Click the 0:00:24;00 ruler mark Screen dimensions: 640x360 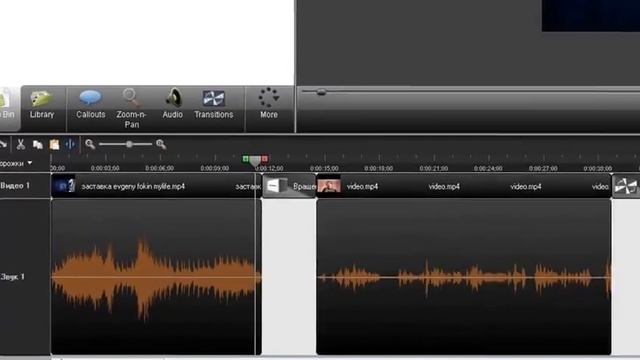pyautogui.click(x=488, y=168)
